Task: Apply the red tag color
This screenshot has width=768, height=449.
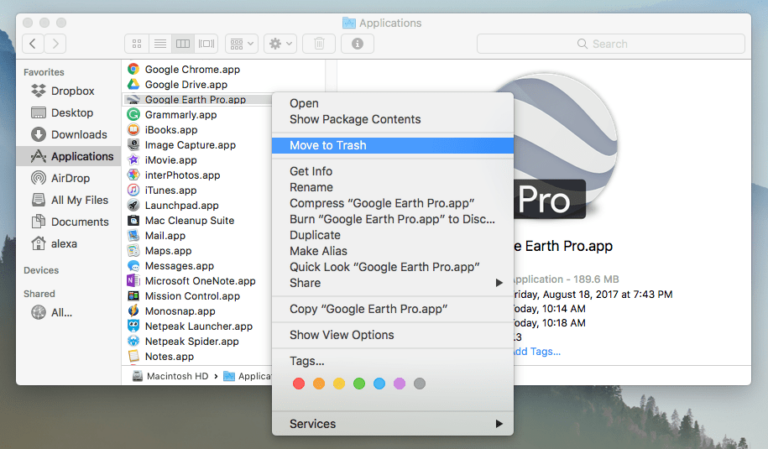Action: [x=299, y=383]
